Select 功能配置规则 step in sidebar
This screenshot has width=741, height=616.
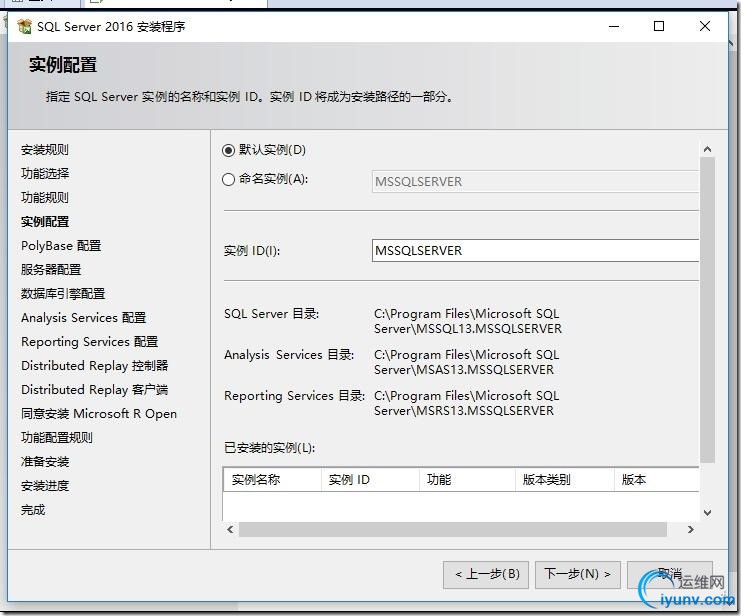click(57, 438)
